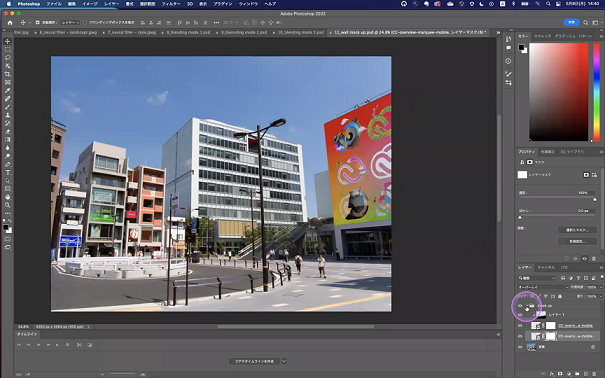Select the Lasso tool

pyautogui.click(x=8, y=58)
